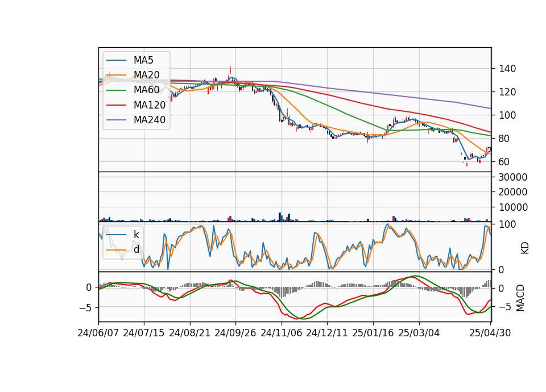546x392 pixels.
Task: Click the MA5 legend label
Action: tap(143, 60)
